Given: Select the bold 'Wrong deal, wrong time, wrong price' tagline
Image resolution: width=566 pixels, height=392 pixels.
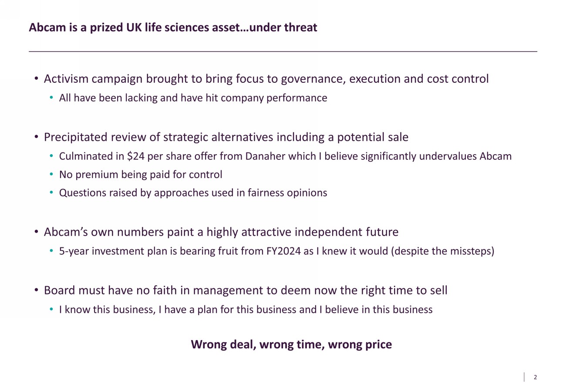Looking at the screenshot, I should click(x=291, y=345).
